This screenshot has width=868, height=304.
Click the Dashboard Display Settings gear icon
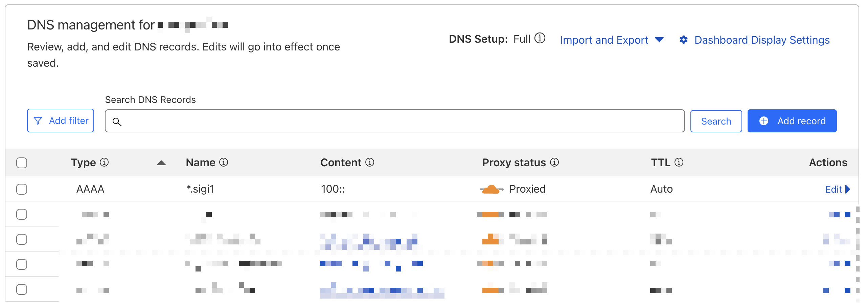pos(683,40)
